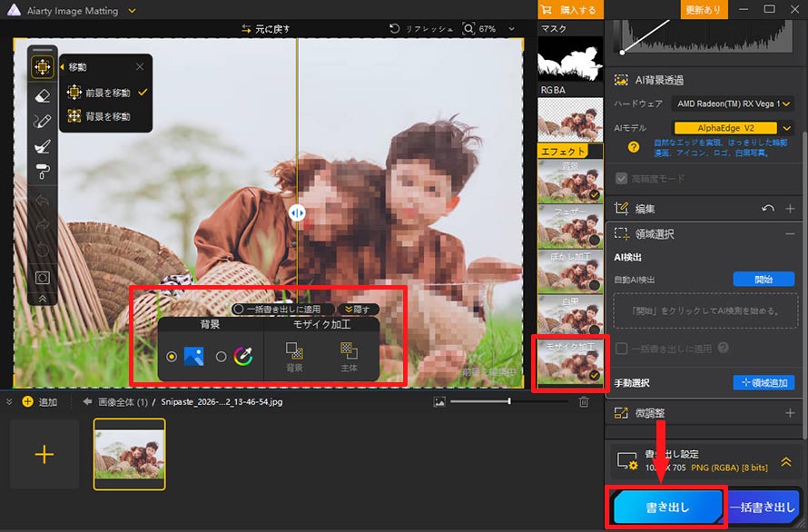Toggle 一括書き出しに適用 checkbox in 領域選択
The image size is (808, 532).
coord(622,349)
